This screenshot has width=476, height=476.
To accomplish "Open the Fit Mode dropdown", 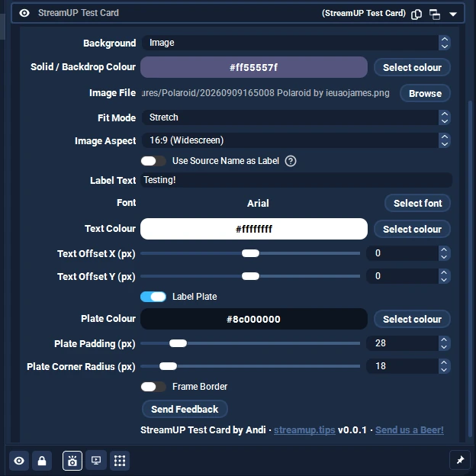I will [296, 117].
